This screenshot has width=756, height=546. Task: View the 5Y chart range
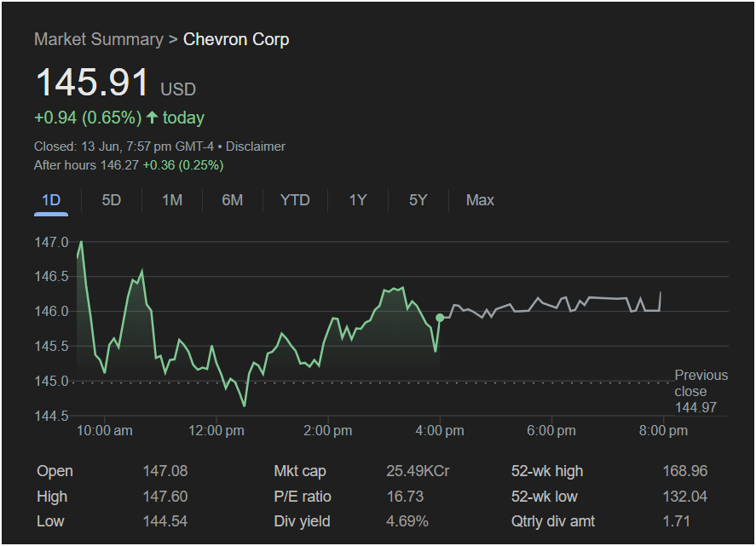coord(418,200)
